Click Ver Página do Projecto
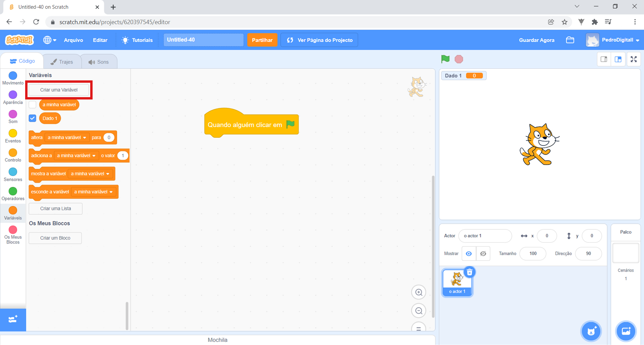 [x=319, y=40]
